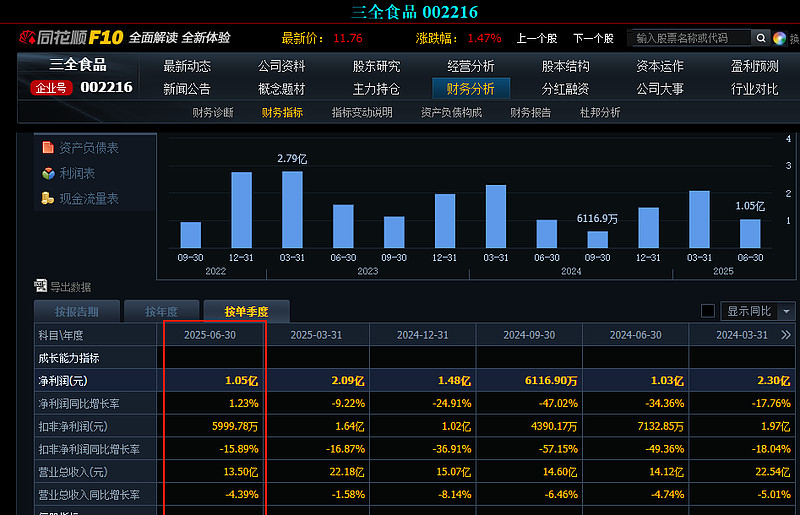This screenshot has width=800, height=515.
Task: Go to 财务指标 sub-tab
Action: pos(282,112)
